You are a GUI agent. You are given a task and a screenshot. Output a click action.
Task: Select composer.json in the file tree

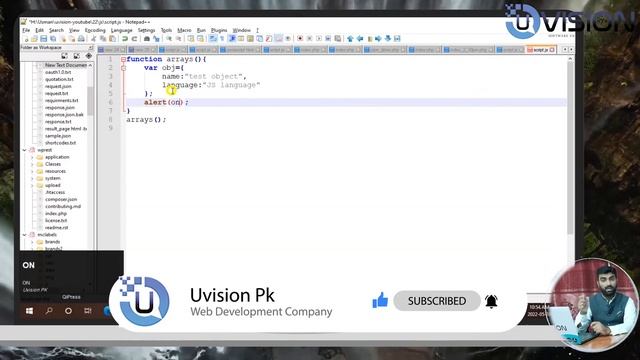coord(61,200)
